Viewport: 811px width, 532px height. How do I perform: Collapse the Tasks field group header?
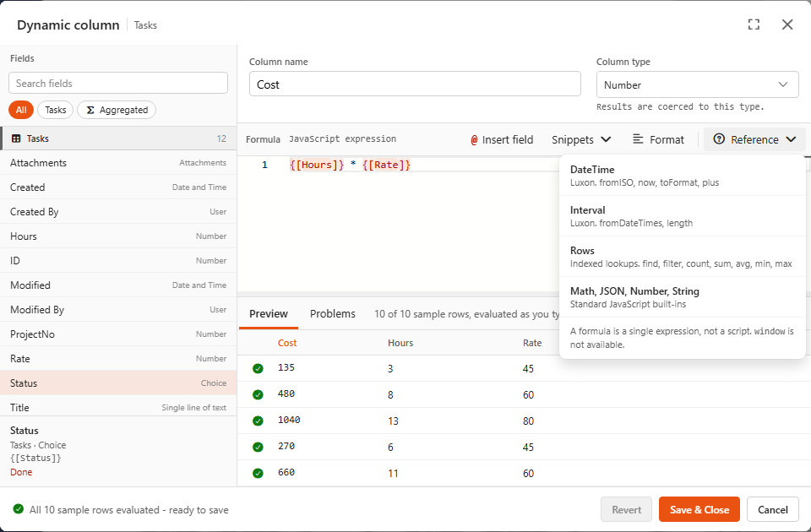pos(118,138)
